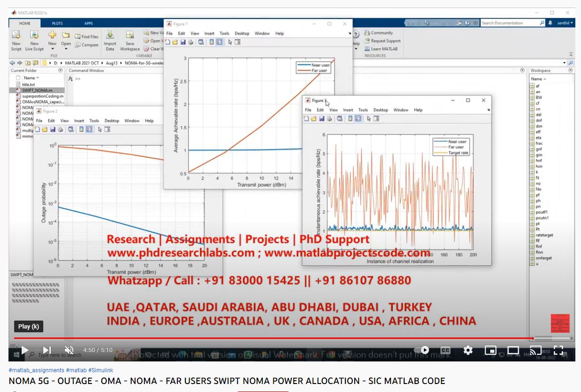Expand the Current Folder panel actions arrow
581x392 pixels.
point(60,71)
